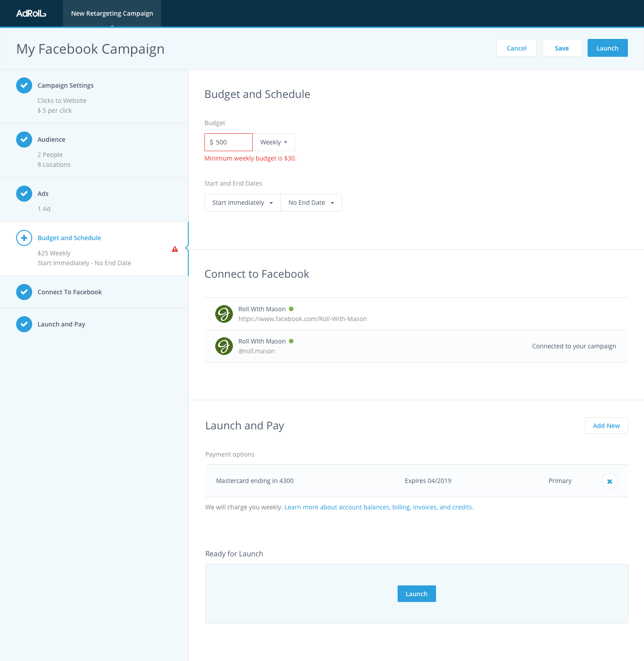Open the account balances and billing link
644x661 pixels.
(x=378, y=507)
